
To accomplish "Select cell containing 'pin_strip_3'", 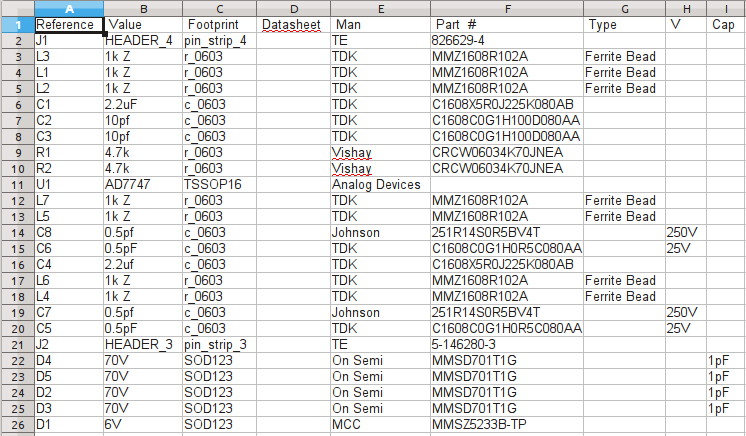I will [219, 345].
